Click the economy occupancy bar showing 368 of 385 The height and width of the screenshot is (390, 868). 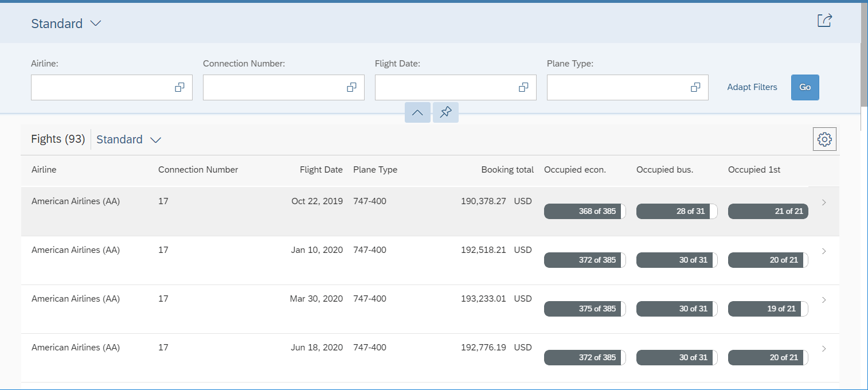585,211
